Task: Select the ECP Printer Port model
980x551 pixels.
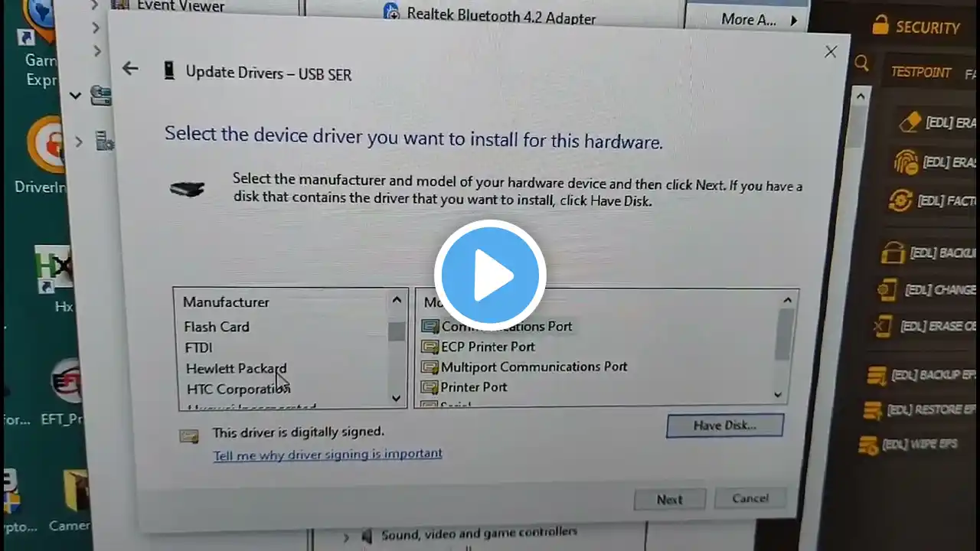Action: pyautogui.click(x=479, y=347)
